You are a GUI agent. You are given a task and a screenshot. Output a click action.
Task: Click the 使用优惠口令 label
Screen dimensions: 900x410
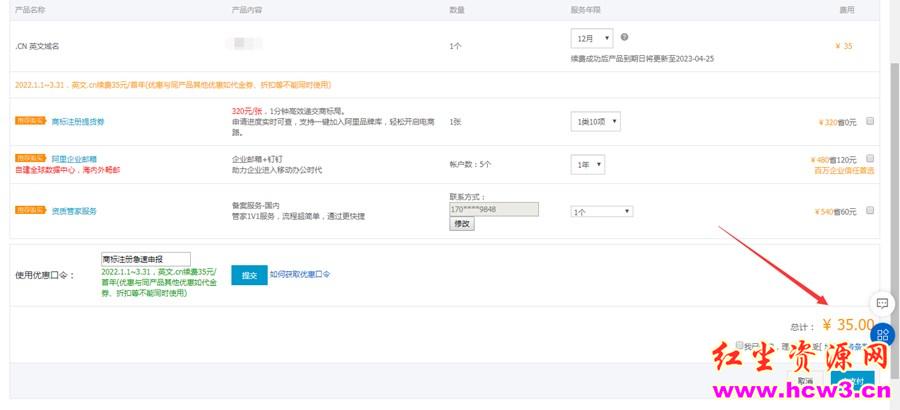pyautogui.click(x=45, y=275)
